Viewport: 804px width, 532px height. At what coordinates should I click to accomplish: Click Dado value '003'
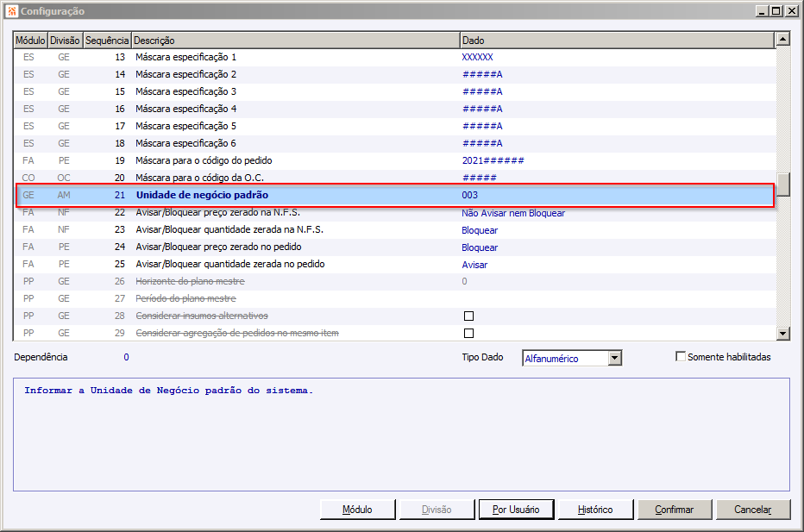tap(469, 195)
